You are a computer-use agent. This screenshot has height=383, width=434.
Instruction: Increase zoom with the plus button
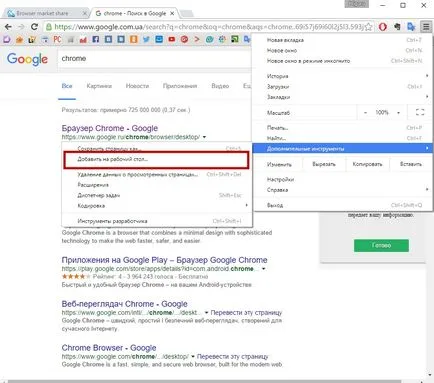click(398, 113)
